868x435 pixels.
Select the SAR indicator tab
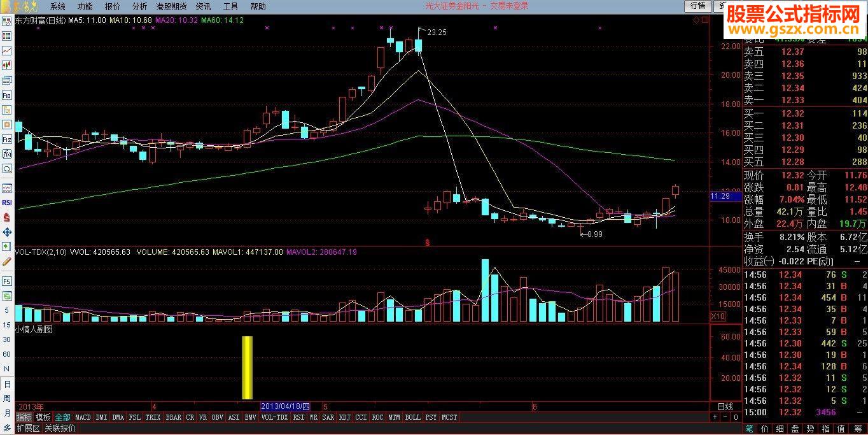pyautogui.click(x=328, y=417)
